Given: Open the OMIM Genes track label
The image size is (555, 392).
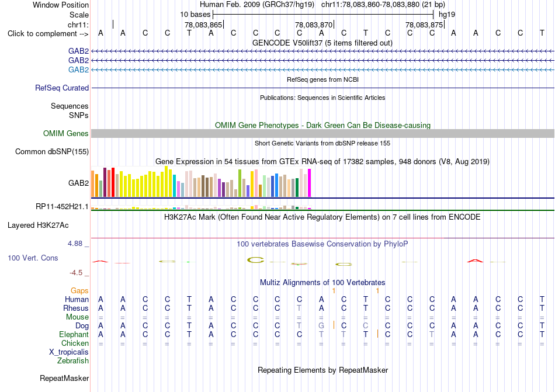Looking at the screenshot, I should (x=66, y=133).
